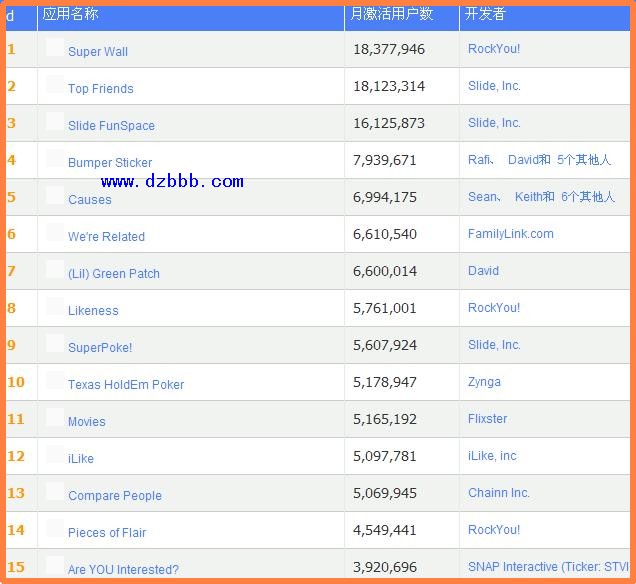This screenshot has height=584, width=636.
Task: Open the Compare People application link
Action: [115, 495]
